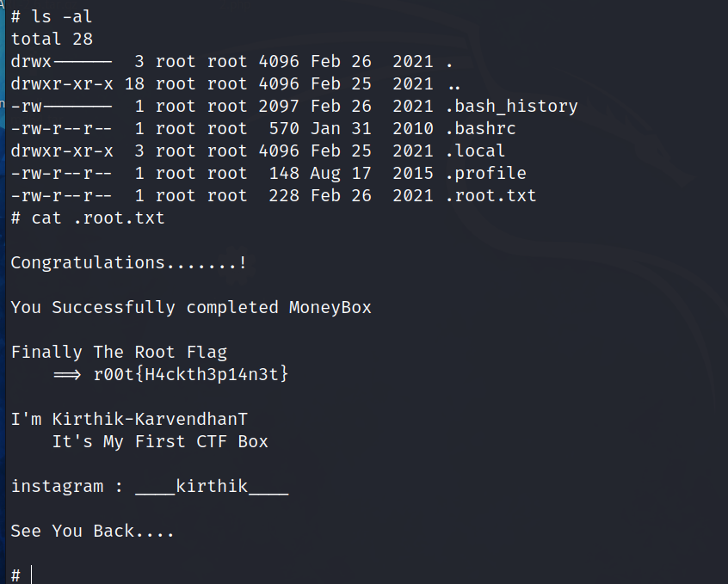Click the .root.txt filename in the listing
Screen dimensions: 728x584
tap(490, 196)
